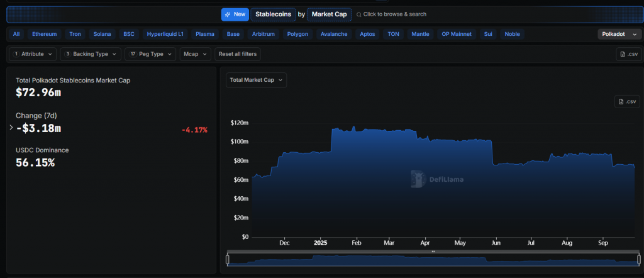Image resolution: width=644 pixels, height=278 pixels.
Task: Click the sparkle New button
Action: [235, 14]
